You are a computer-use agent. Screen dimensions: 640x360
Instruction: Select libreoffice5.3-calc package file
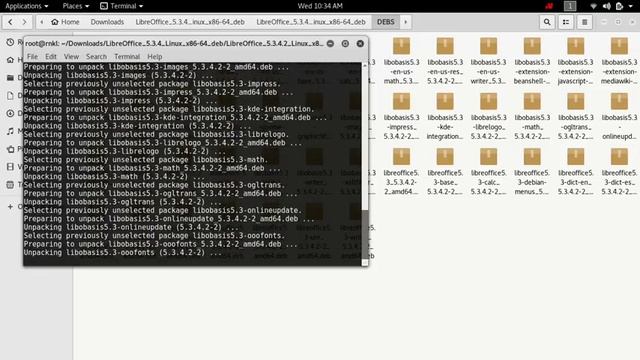489,172
